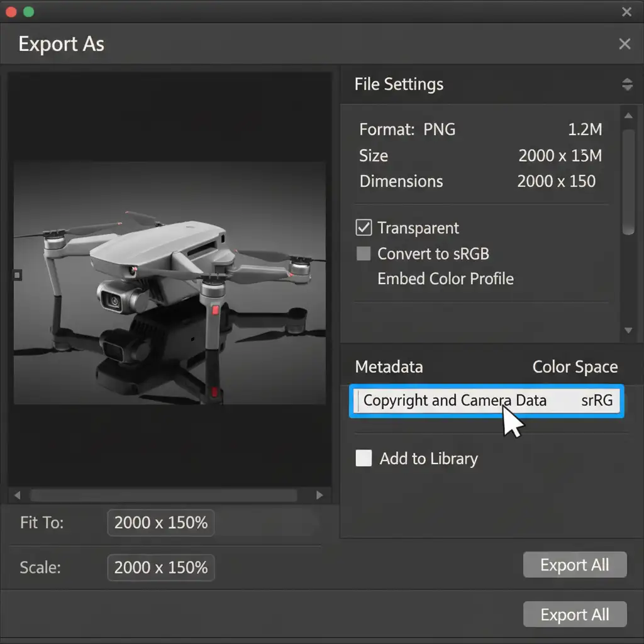Open the Copyright and Camera Data dropdown
Screen dimensions: 644x644
click(x=486, y=401)
